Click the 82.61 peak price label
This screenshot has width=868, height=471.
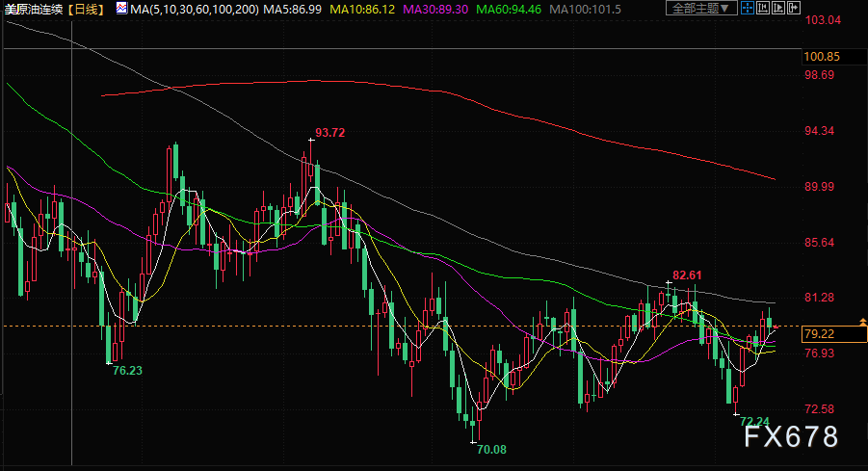click(x=687, y=275)
